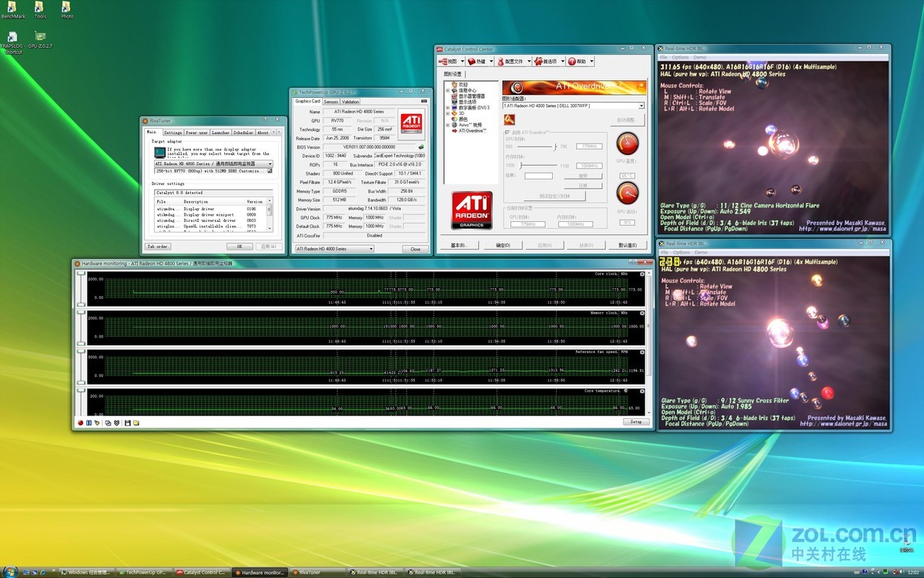This screenshot has height=578, width=924.
Task: Click the yellow folder icon in Hardware monitoring toolbar
Action: pos(136,422)
